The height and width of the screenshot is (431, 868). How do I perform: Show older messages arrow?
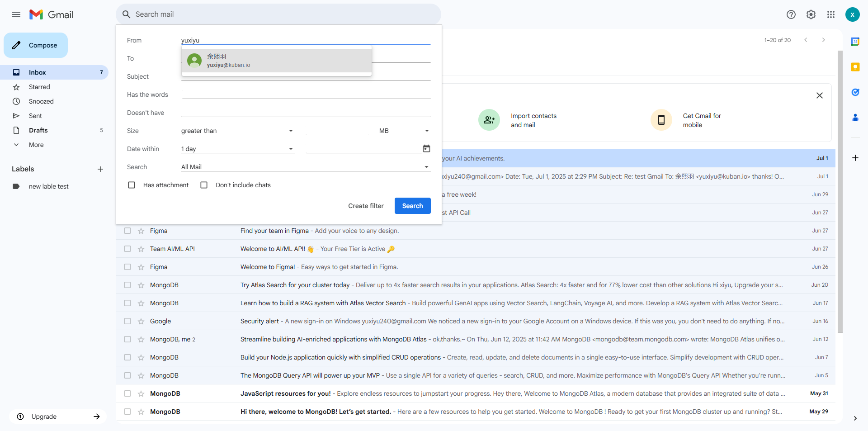coord(824,40)
